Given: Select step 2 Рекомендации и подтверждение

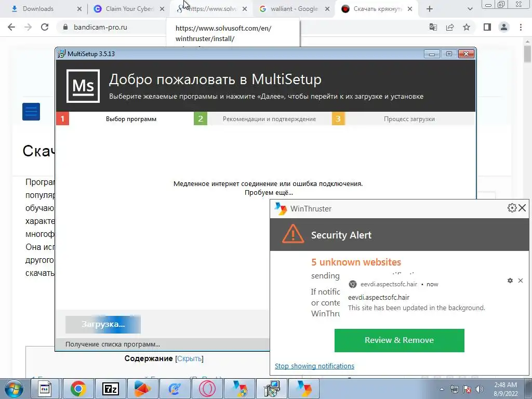Looking at the screenshot, I should click(262, 119).
